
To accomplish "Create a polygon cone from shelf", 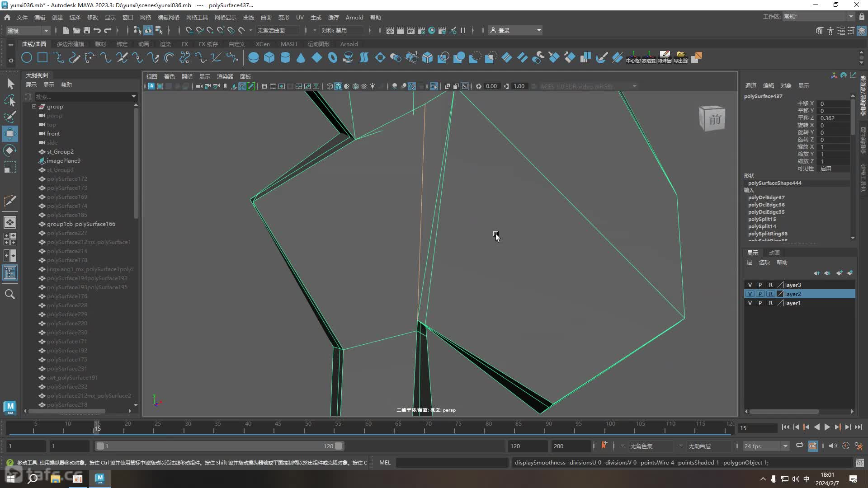I will (301, 58).
